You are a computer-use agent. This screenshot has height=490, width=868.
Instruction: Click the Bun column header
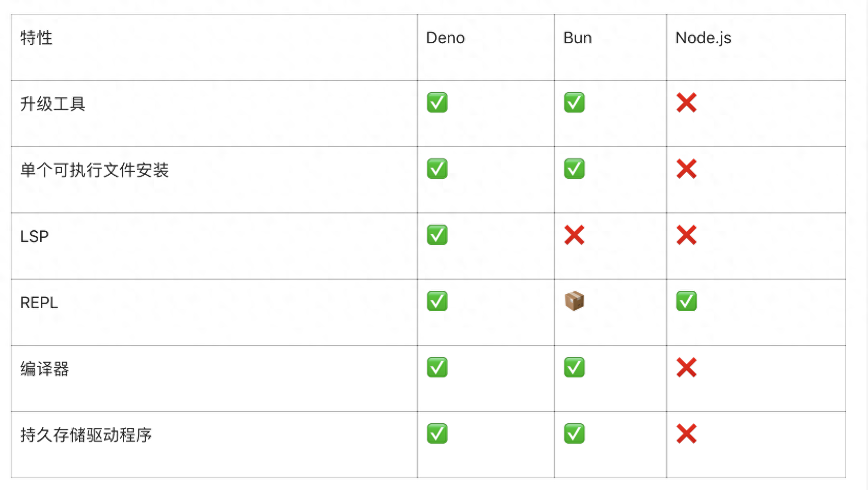(577, 38)
